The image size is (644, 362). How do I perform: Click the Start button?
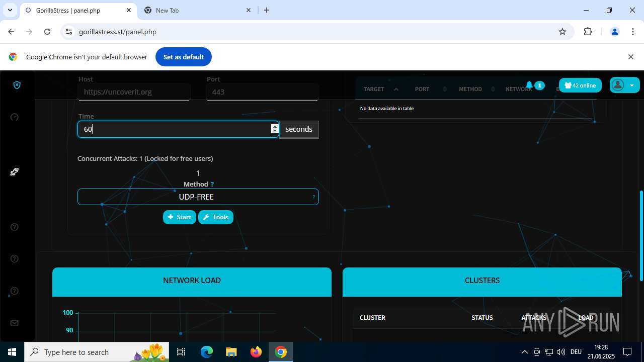pos(179,217)
